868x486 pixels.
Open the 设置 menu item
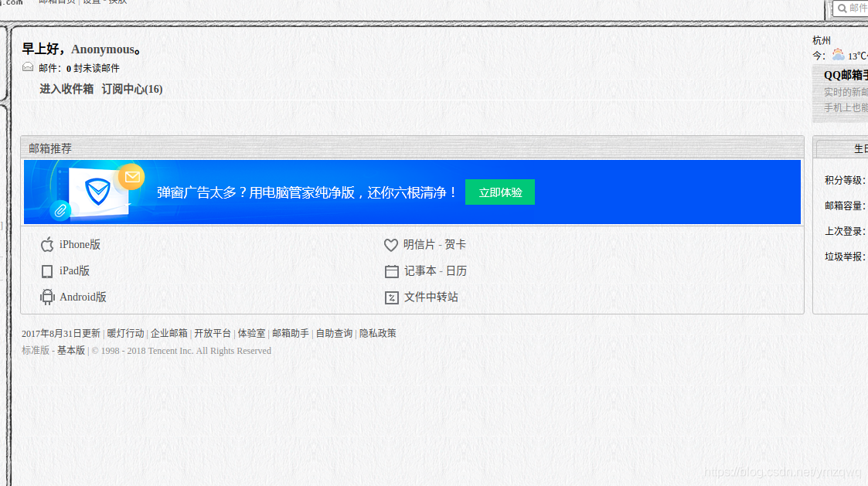pos(90,2)
